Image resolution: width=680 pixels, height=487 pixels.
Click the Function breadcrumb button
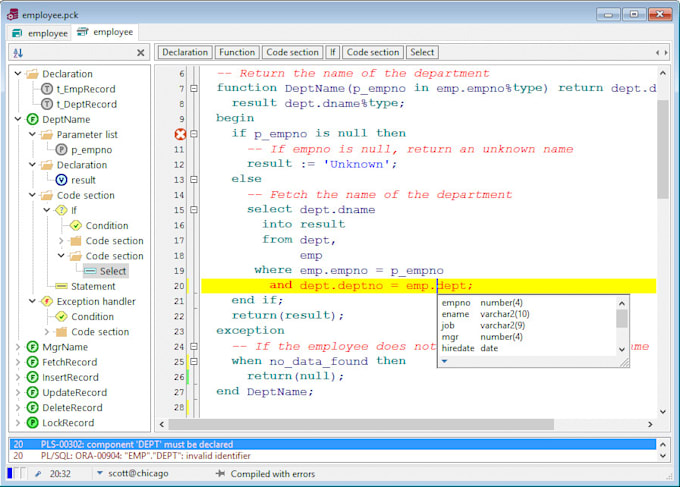coord(237,52)
